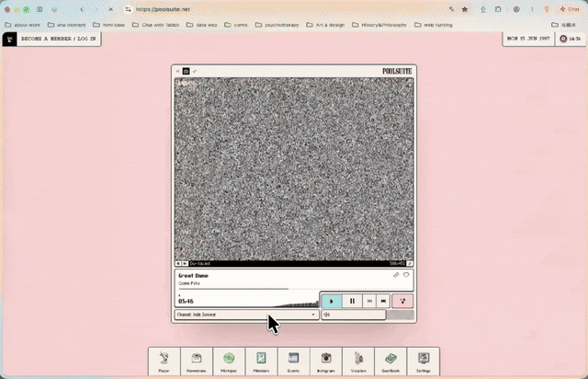Copy the link for track Great Dane

396,275
